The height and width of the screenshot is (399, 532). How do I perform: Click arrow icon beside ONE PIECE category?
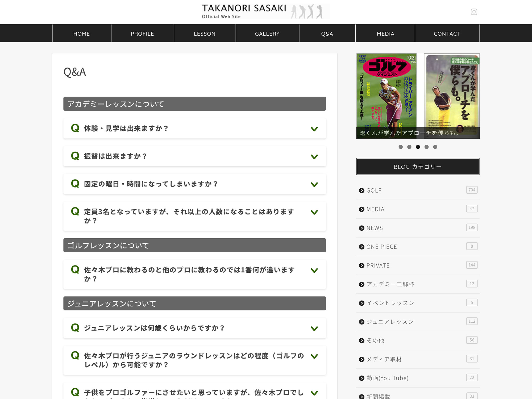[x=361, y=247]
